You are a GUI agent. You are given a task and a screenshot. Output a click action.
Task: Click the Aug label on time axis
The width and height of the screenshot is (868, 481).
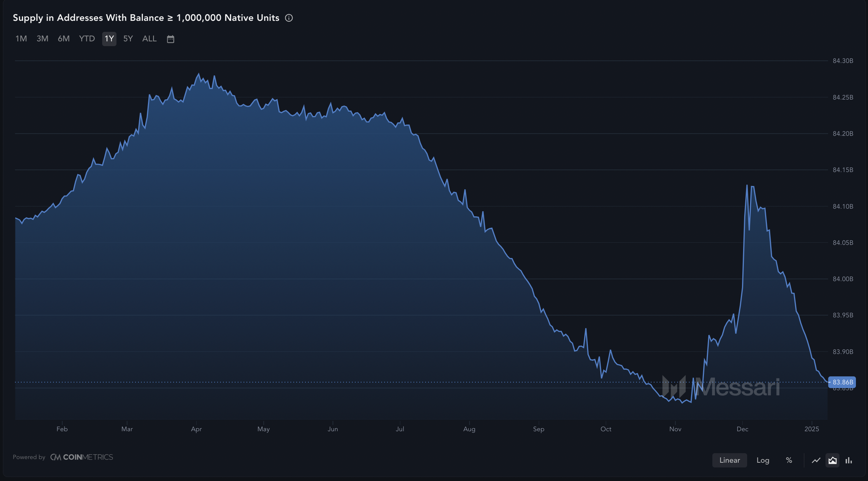click(x=469, y=429)
